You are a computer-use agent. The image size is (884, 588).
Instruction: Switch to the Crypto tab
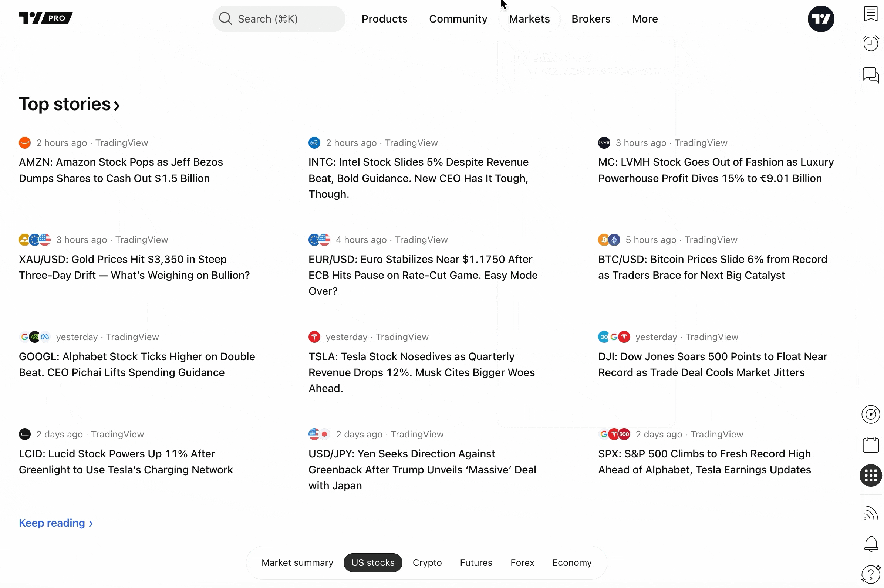(x=427, y=562)
